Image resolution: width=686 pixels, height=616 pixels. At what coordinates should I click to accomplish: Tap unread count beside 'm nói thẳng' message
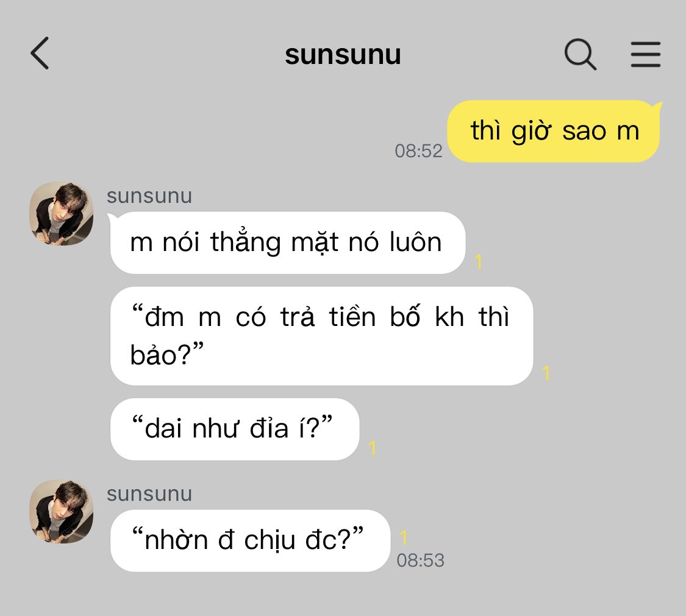pyautogui.click(x=479, y=262)
